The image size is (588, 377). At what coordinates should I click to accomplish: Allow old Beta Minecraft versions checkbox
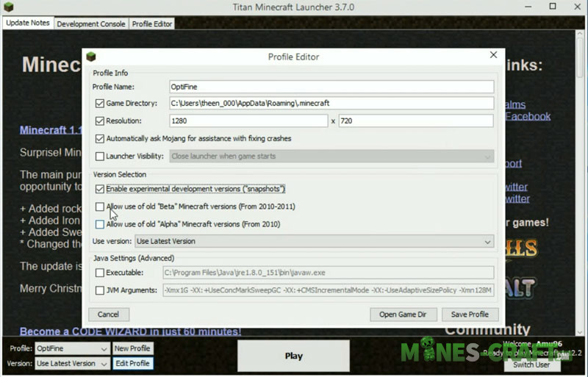[100, 207]
